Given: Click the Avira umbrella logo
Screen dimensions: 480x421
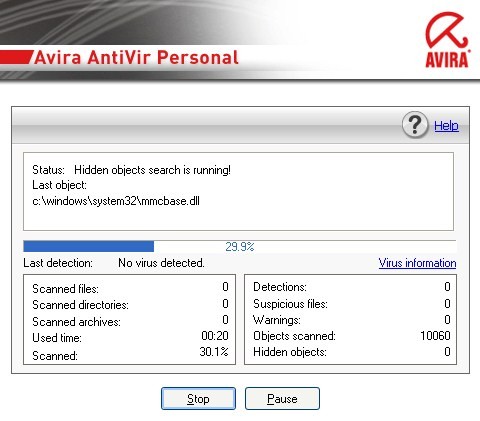Looking at the screenshot, I should tap(447, 40).
